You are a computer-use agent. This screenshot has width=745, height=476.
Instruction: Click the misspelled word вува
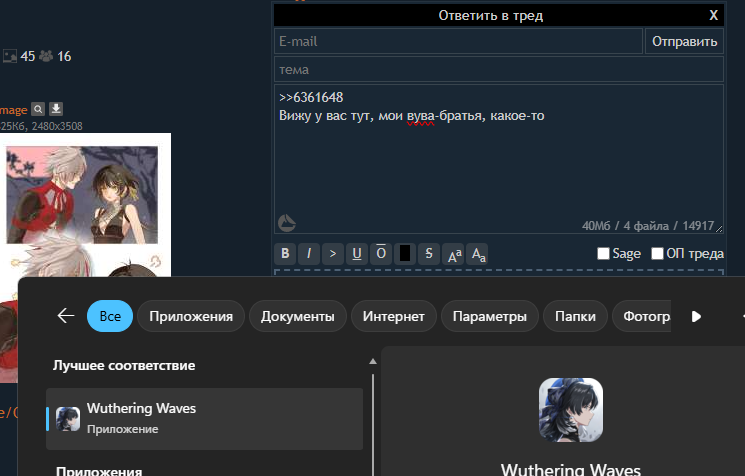[420, 116]
